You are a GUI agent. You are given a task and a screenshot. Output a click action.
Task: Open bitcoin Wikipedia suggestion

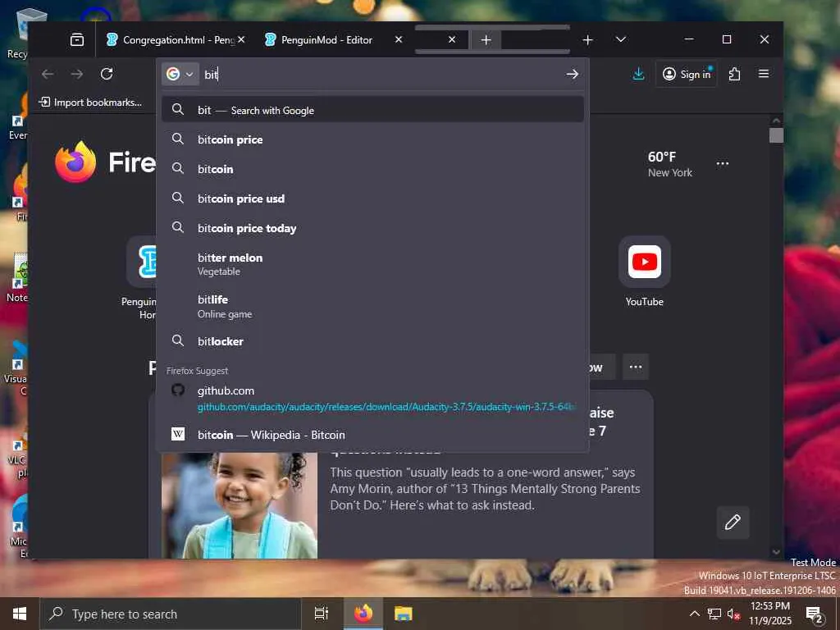coord(373,435)
